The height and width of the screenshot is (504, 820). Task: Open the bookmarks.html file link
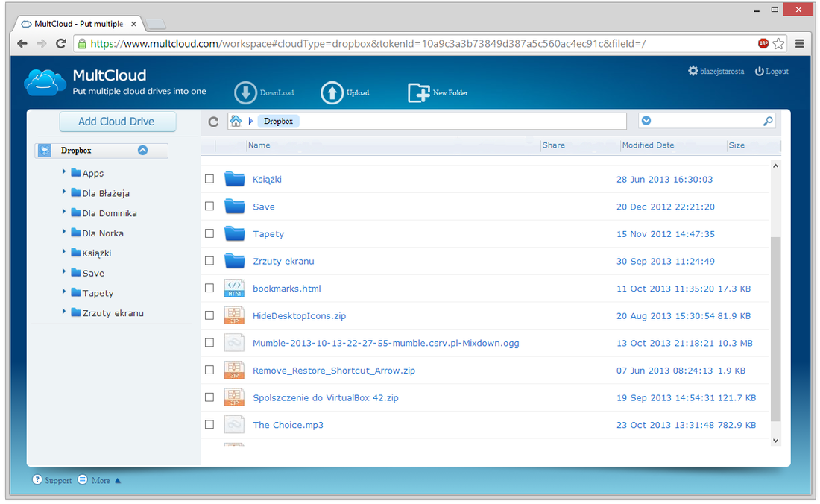pos(286,289)
